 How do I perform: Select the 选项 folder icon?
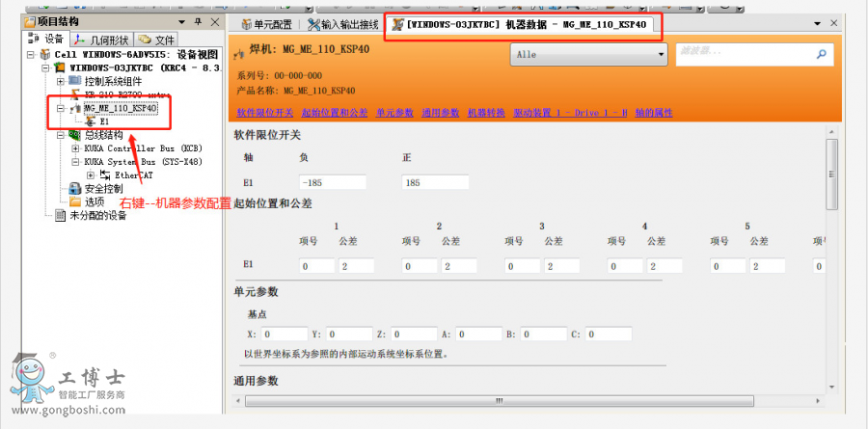coord(75,202)
